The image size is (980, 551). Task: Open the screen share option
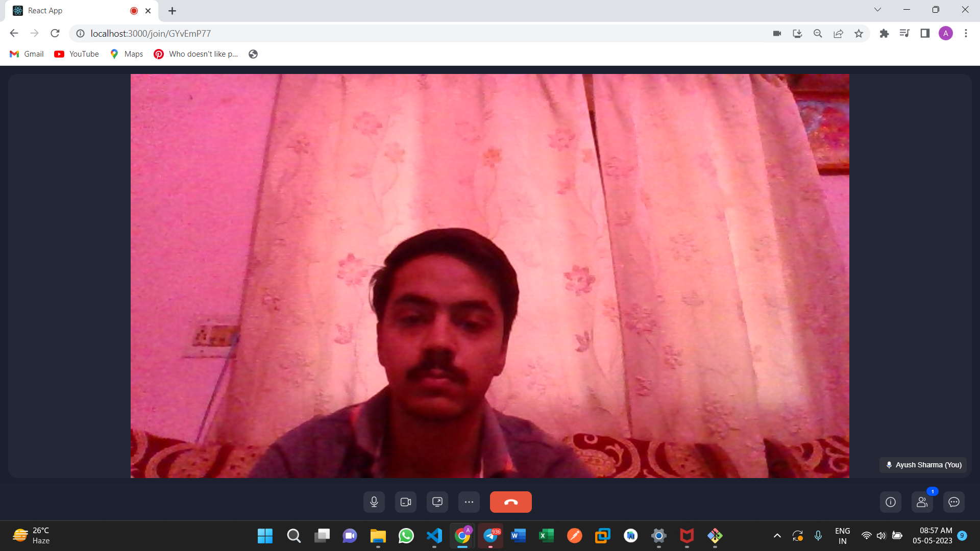(437, 502)
